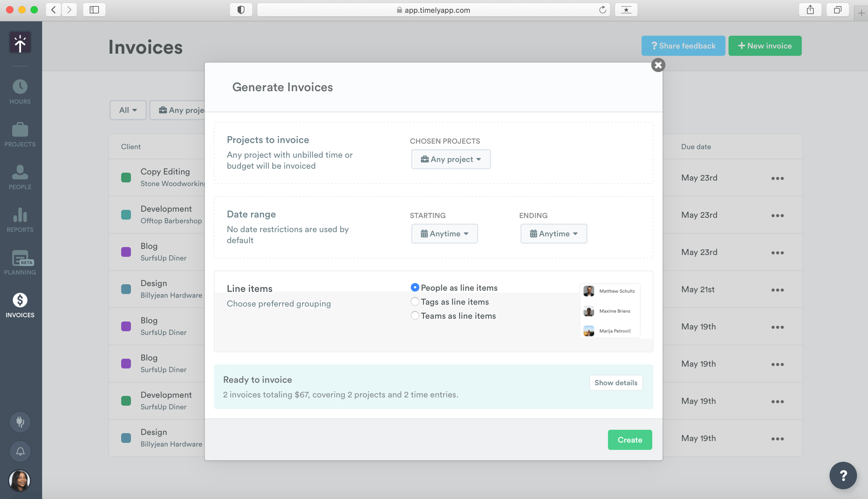This screenshot has width=868, height=499.
Task: Click Show details button
Action: [616, 383]
